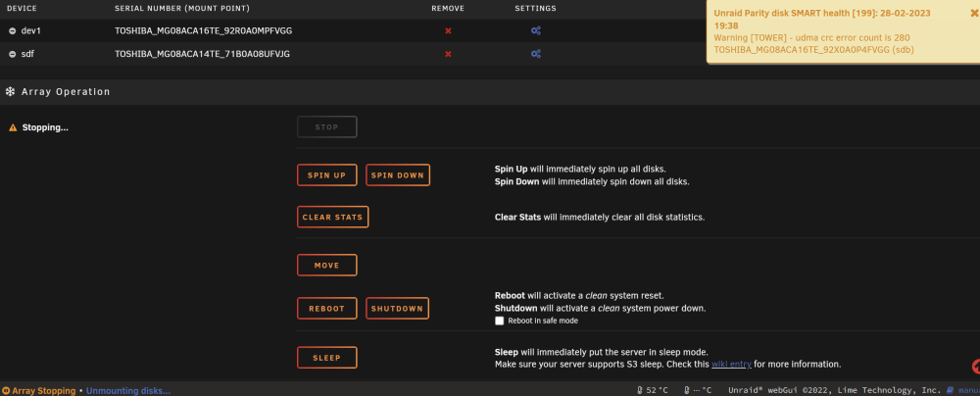Click the Stopping warning triangle icon

pos(13,127)
